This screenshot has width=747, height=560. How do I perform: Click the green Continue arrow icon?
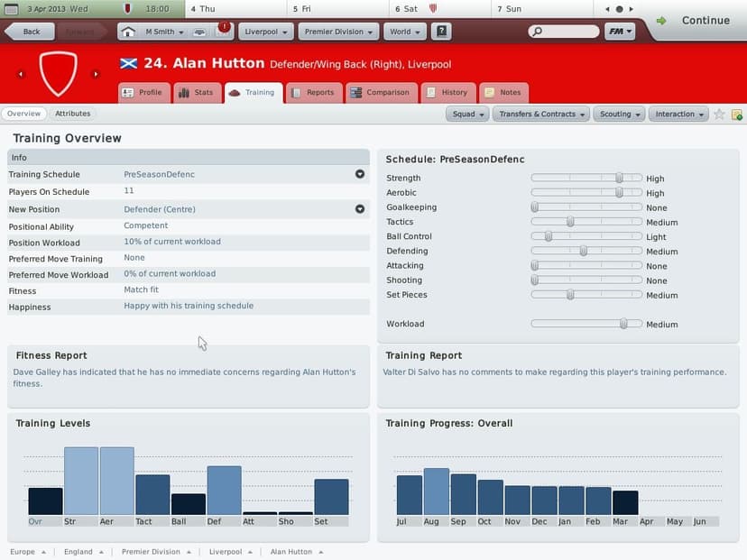[661, 21]
